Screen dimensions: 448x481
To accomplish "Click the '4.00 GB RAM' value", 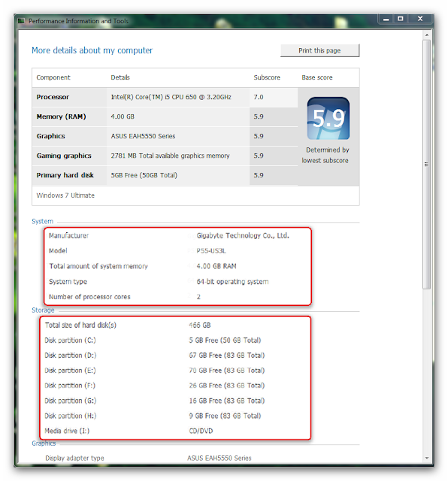I will click(216, 266).
